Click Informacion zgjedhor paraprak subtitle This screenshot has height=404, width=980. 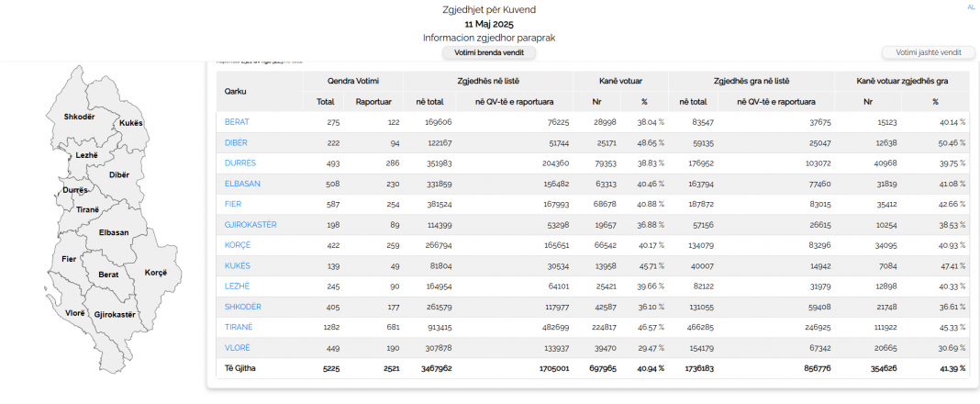click(489, 39)
